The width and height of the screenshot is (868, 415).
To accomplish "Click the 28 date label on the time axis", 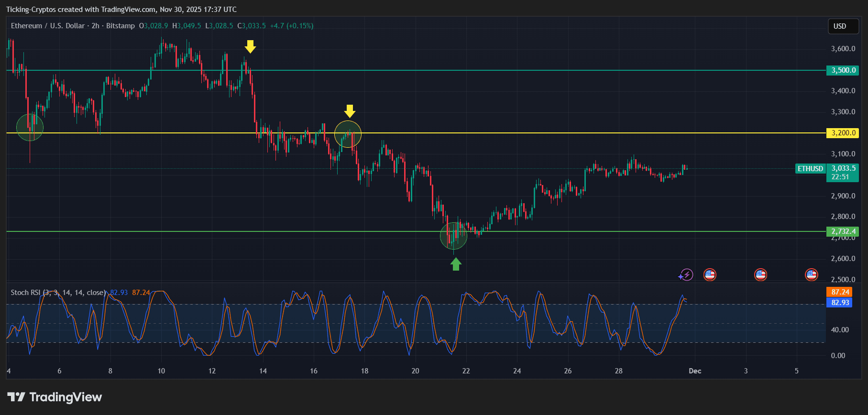I will coord(619,371).
